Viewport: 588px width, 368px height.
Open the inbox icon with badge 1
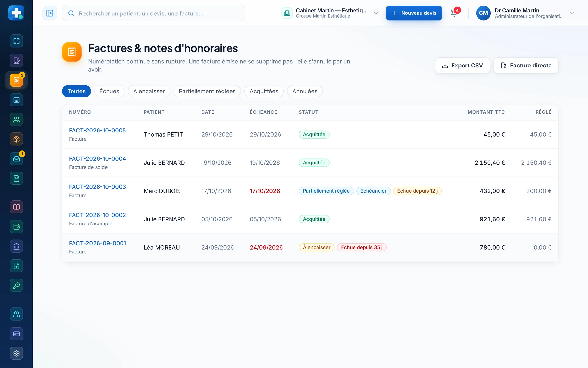(x=16, y=159)
